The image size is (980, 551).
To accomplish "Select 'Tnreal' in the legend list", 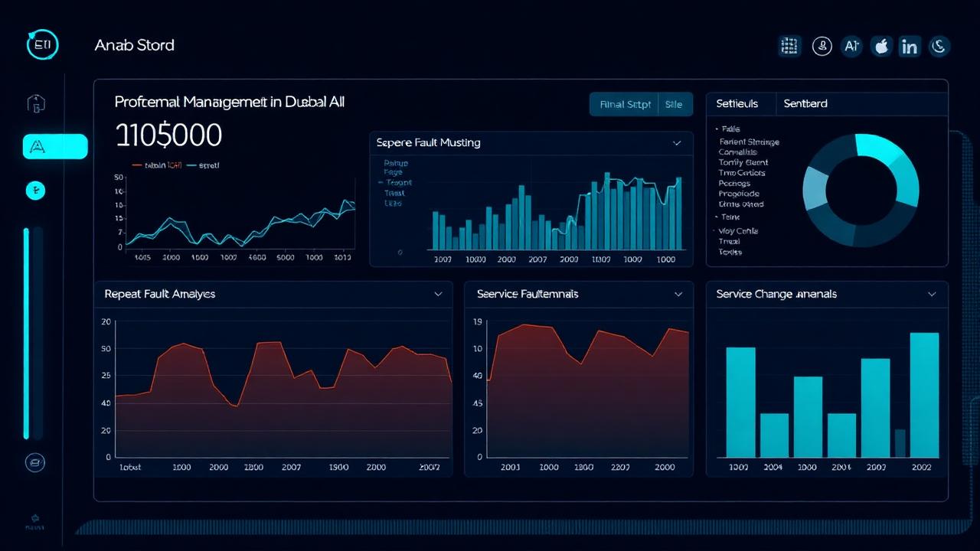I will point(729,241).
